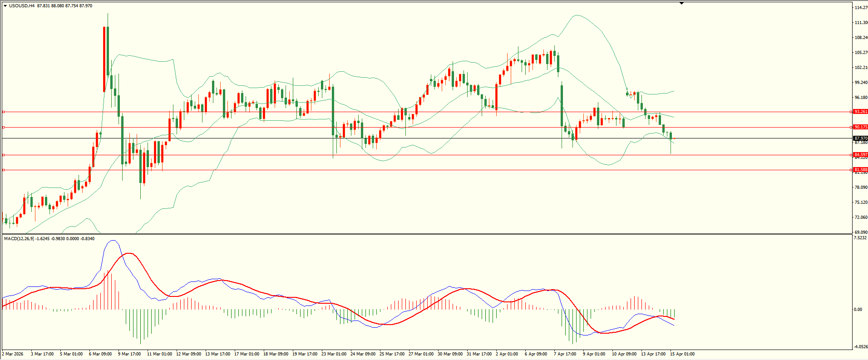Click the 105.27 level on price scale
The width and height of the screenshot is (868, 360).
tap(861, 53)
